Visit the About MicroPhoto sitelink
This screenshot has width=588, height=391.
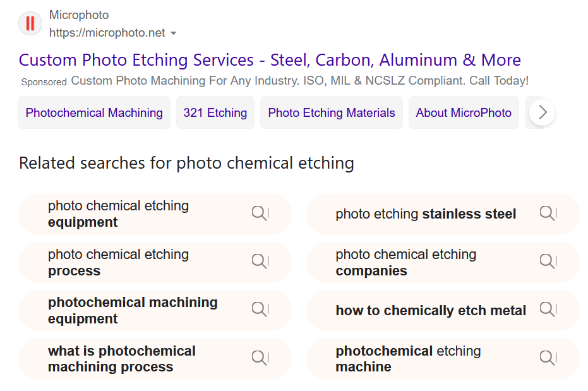tap(464, 112)
